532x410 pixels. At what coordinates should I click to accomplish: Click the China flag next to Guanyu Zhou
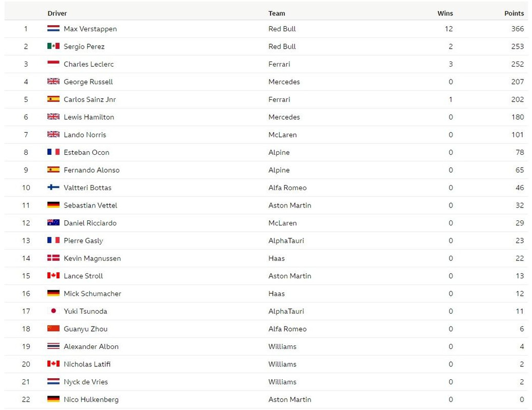[x=53, y=329]
